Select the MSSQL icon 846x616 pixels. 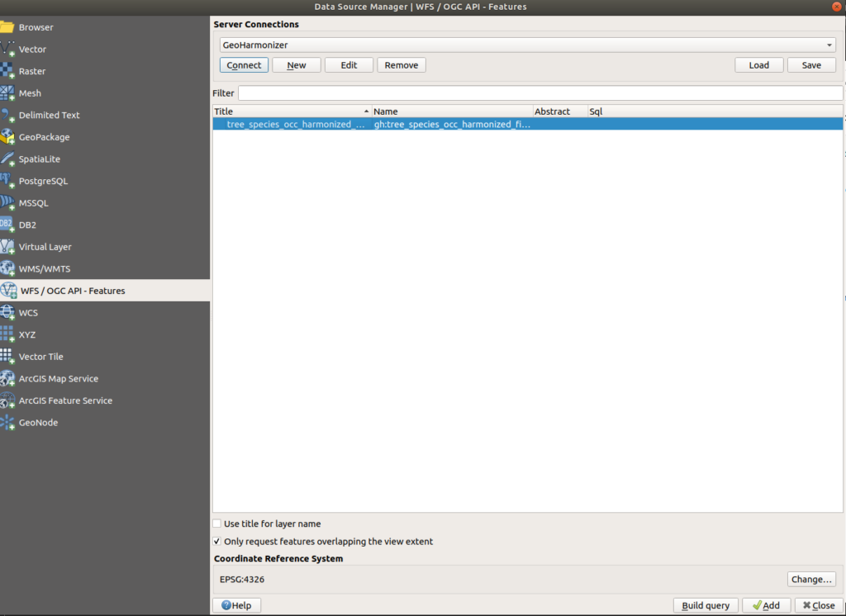tap(7, 203)
